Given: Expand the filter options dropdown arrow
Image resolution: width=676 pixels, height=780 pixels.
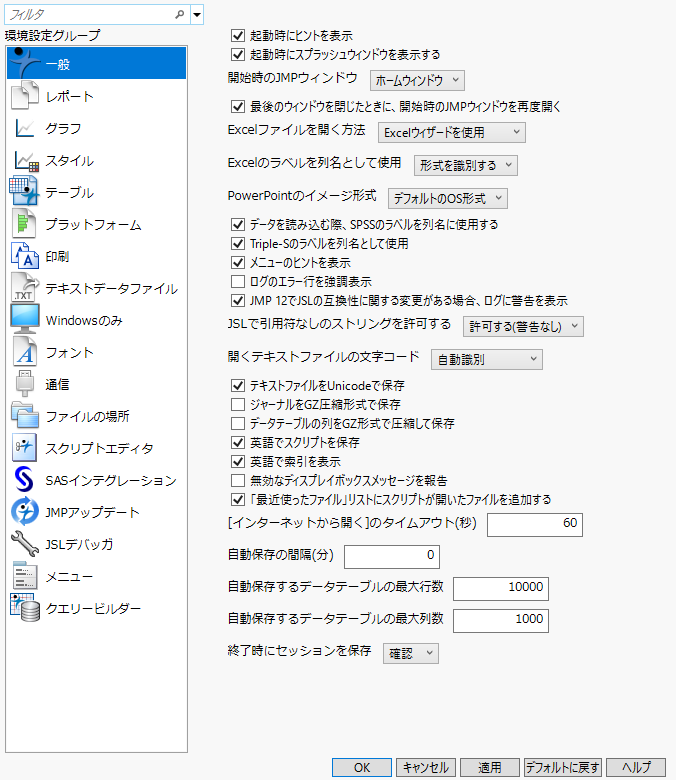Looking at the screenshot, I should [x=197, y=14].
